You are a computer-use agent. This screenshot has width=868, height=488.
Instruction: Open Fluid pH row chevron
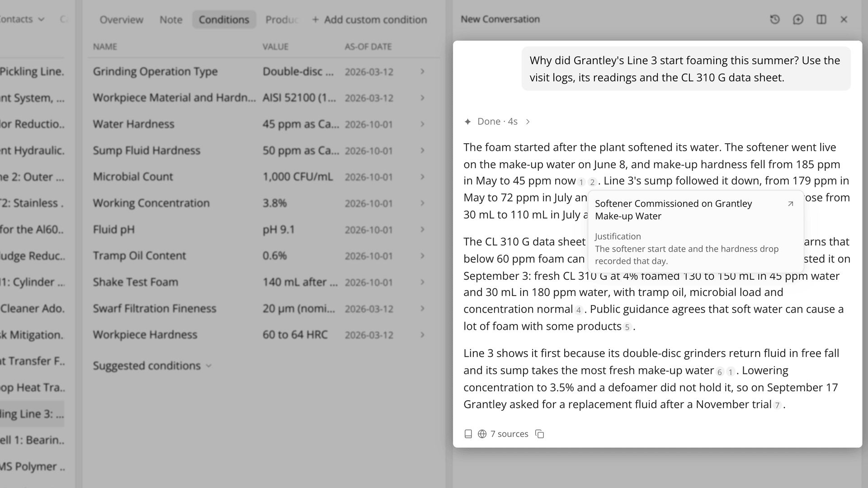pos(422,230)
